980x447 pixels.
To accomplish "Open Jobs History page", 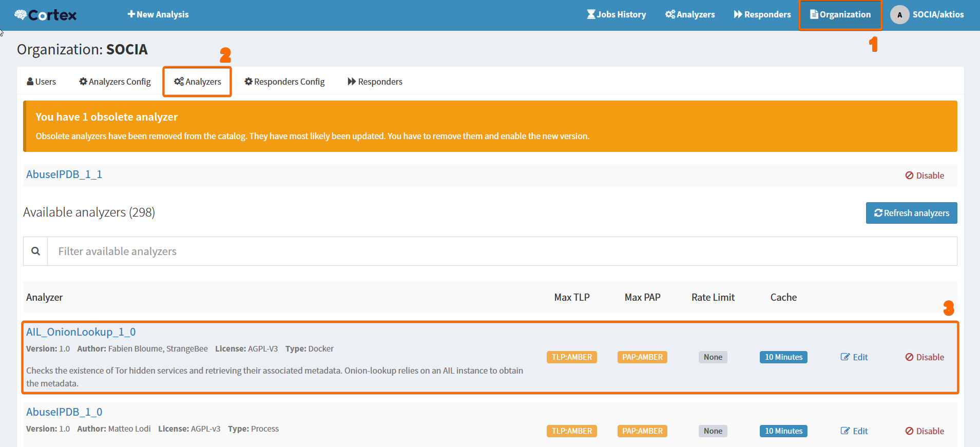I will (617, 14).
